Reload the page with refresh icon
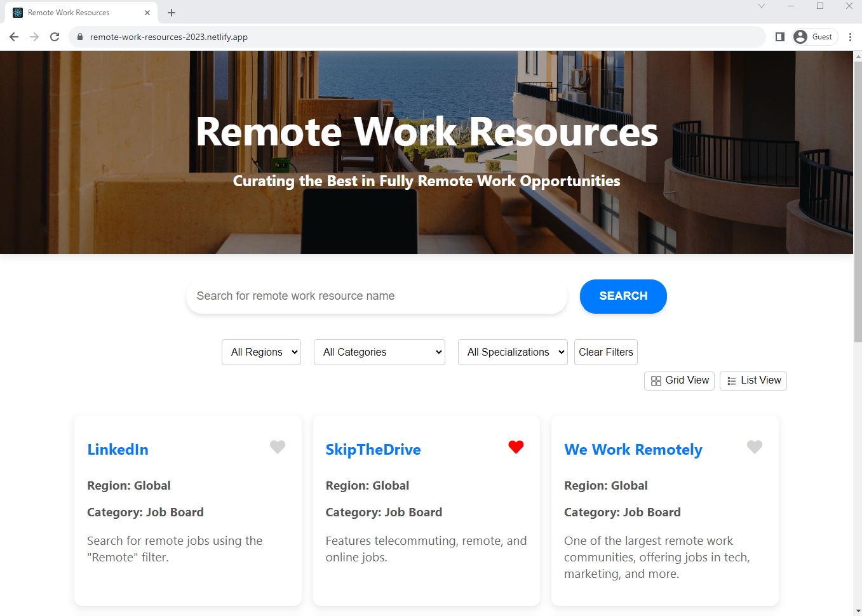The width and height of the screenshot is (862, 616). [x=55, y=37]
